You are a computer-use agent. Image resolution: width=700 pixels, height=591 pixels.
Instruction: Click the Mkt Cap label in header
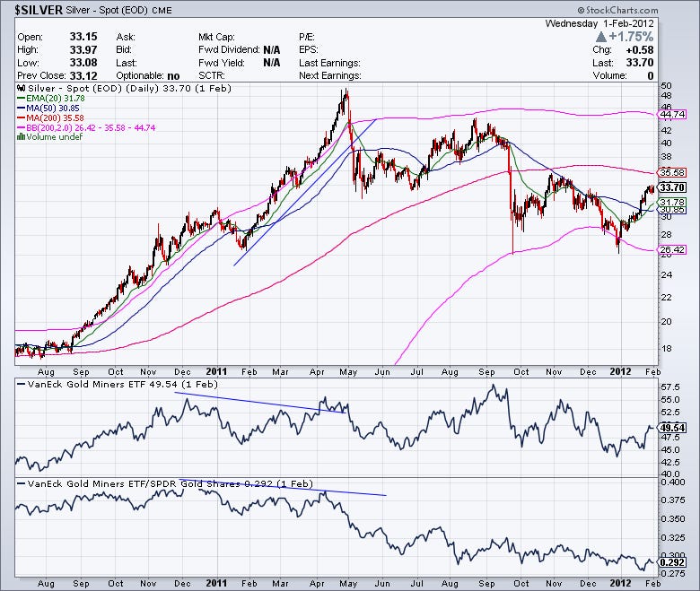pyautogui.click(x=216, y=37)
